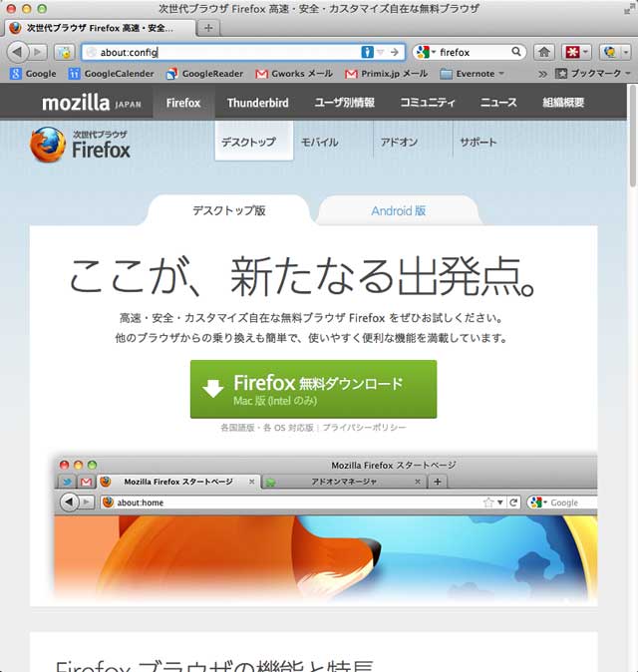The image size is (638, 672).
Task: Select the デスクトップ sub-navigation tab
Action: pyautogui.click(x=254, y=141)
